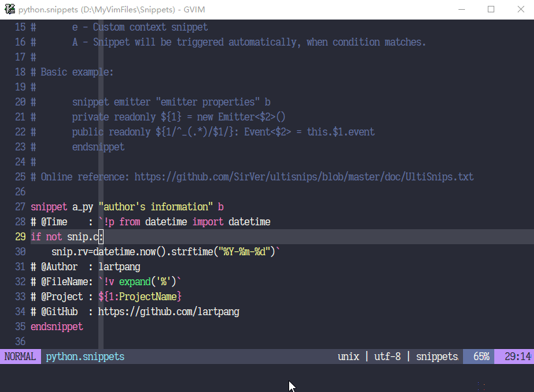Click python.snippets filename in status line

click(85, 357)
